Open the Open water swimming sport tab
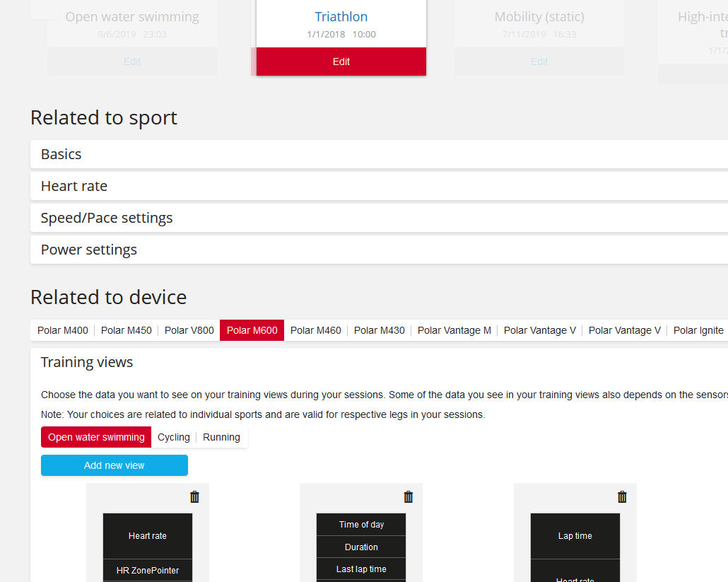The height and width of the screenshot is (582, 728). [95, 436]
